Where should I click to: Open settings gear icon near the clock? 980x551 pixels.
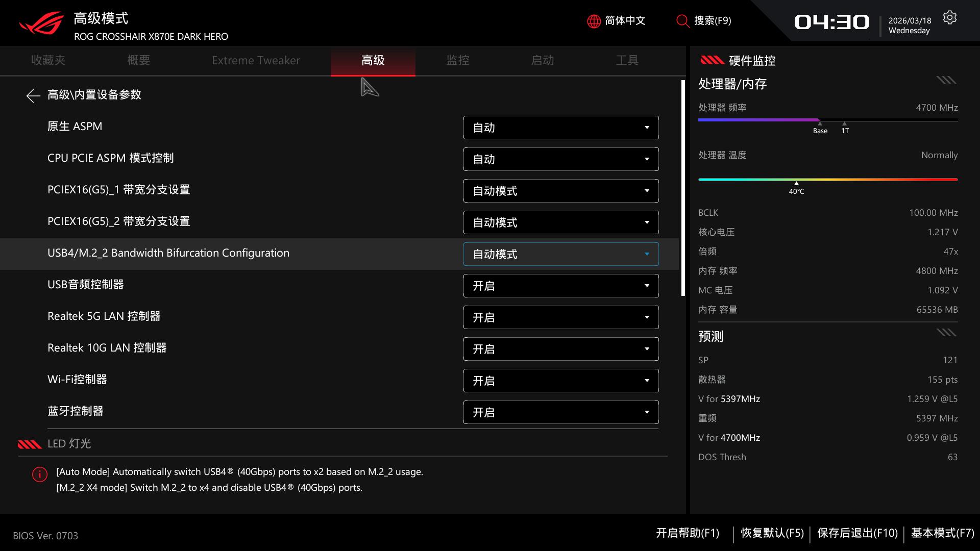(949, 18)
